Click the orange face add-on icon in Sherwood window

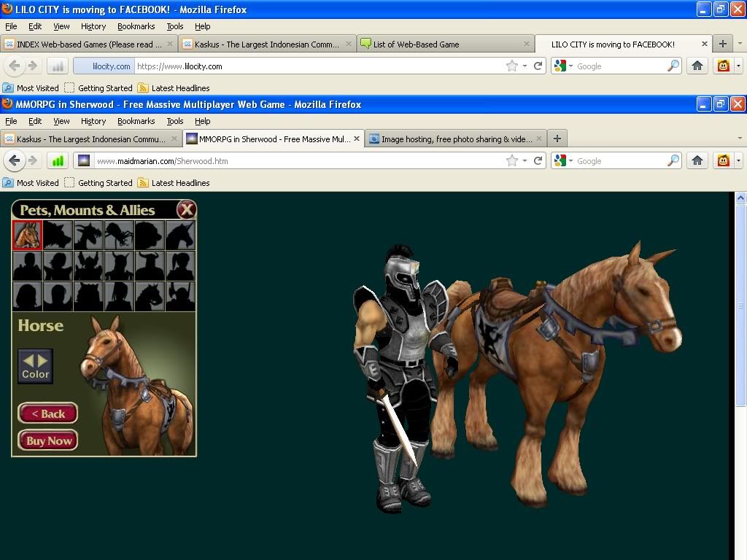pyautogui.click(x=723, y=160)
